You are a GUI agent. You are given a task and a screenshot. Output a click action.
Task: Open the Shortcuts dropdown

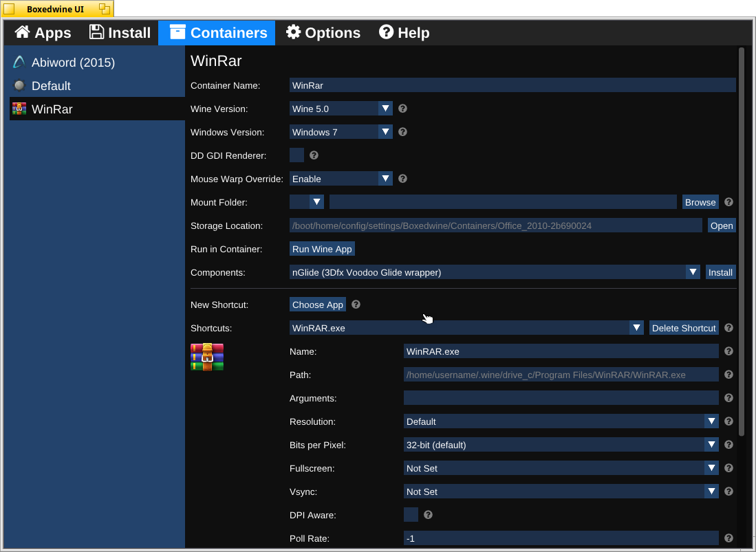(x=466, y=328)
